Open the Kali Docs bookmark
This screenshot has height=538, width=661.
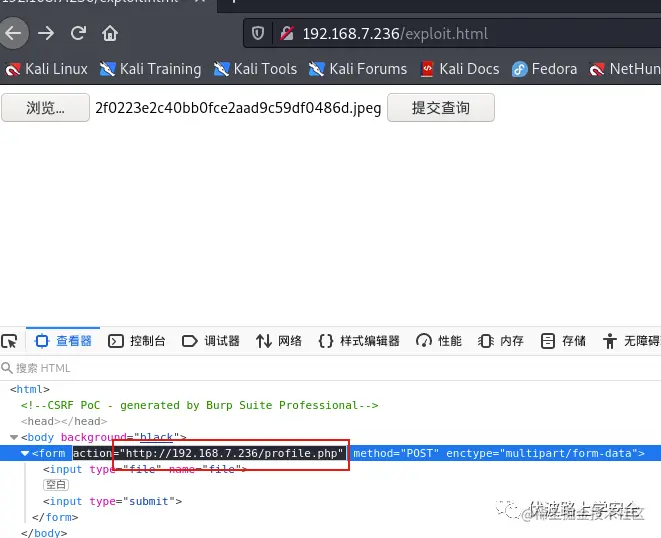point(460,69)
